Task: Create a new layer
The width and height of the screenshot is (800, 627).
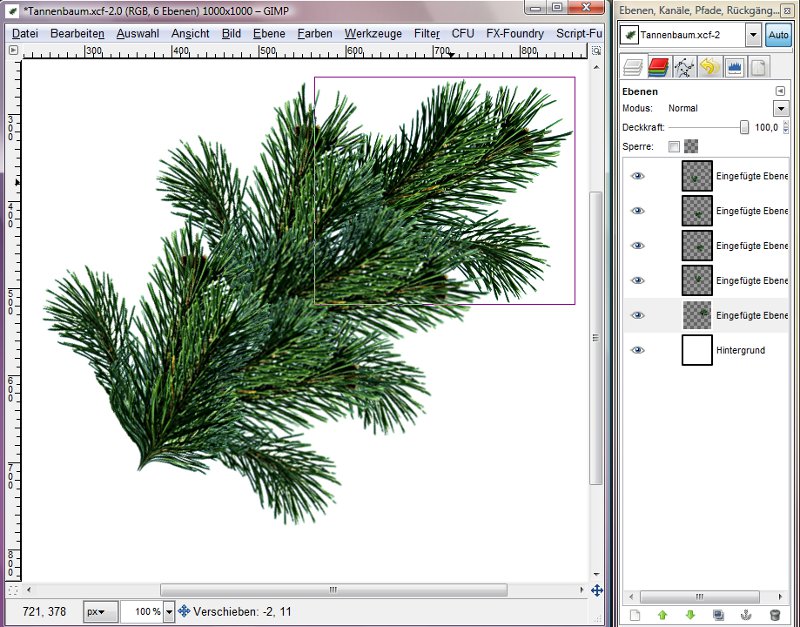Action: point(634,614)
